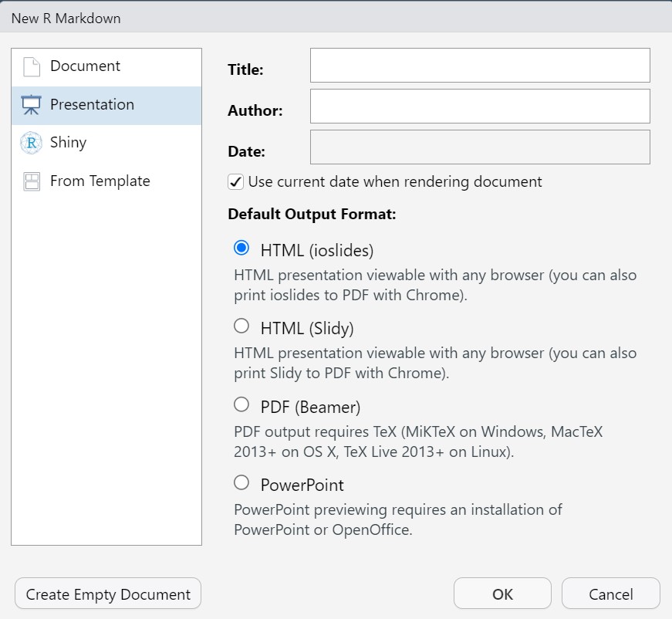This screenshot has width=672, height=619.
Task: Click the New R Markdown title bar
Action: pyautogui.click(x=336, y=18)
